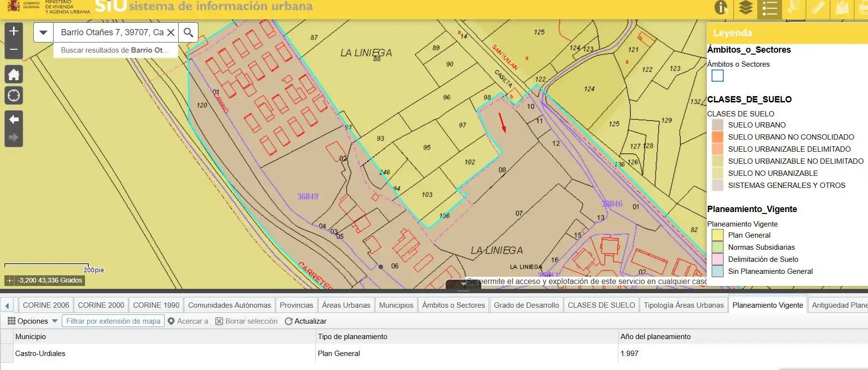Open the Comunidades Autónomas tab
Viewport: 868px width, 370px height.
pos(229,305)
